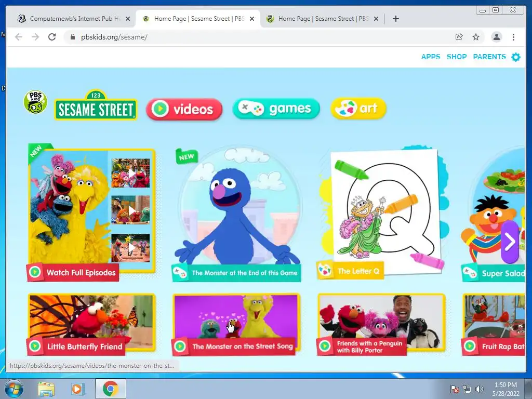
Task: Click the Chrome taskbar icon
Action: click(111, 389)
